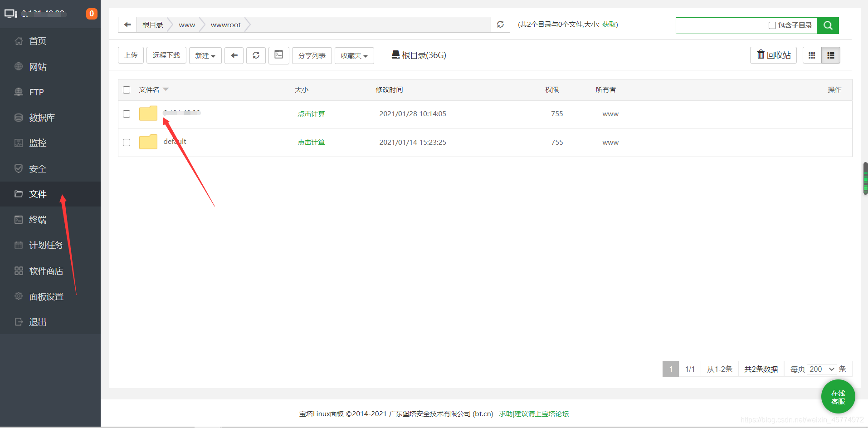The width and height of the screenshot is (868, 428).
Task: Expand the 新建 (new) dropdown
Action: (x=205, y=55)
